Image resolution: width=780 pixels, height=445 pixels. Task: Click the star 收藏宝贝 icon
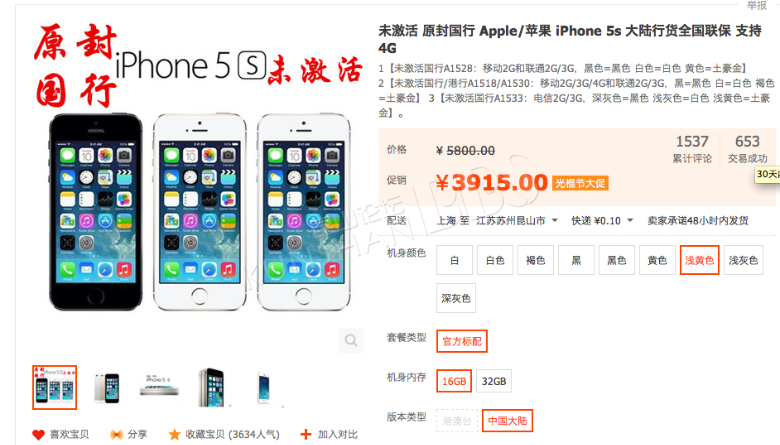click(x=174, y=435)
